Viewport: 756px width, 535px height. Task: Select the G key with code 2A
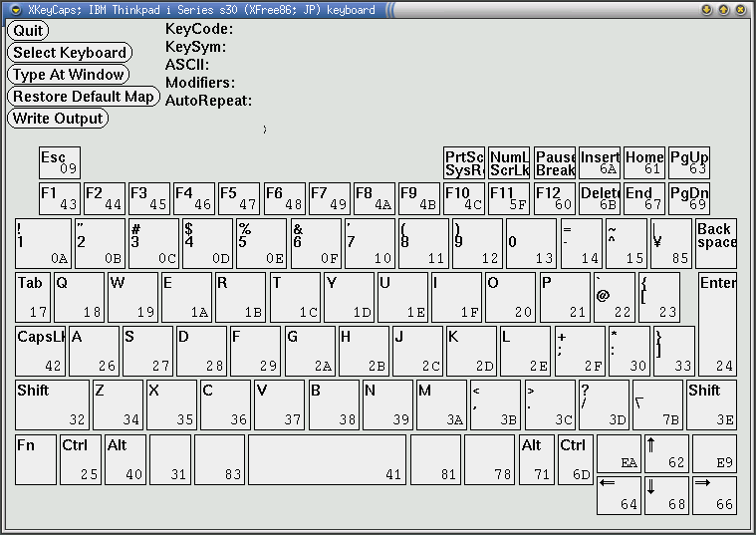click(310, 352)
